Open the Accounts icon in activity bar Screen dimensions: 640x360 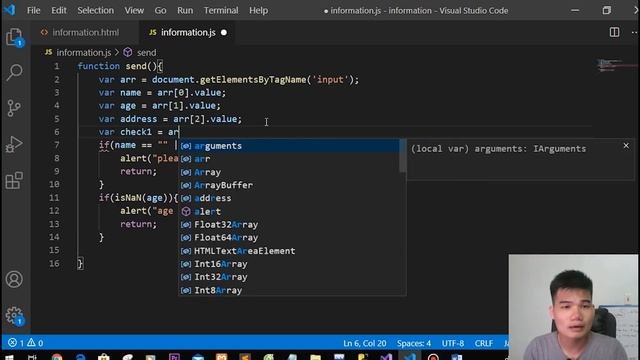[x=14, y=280]
